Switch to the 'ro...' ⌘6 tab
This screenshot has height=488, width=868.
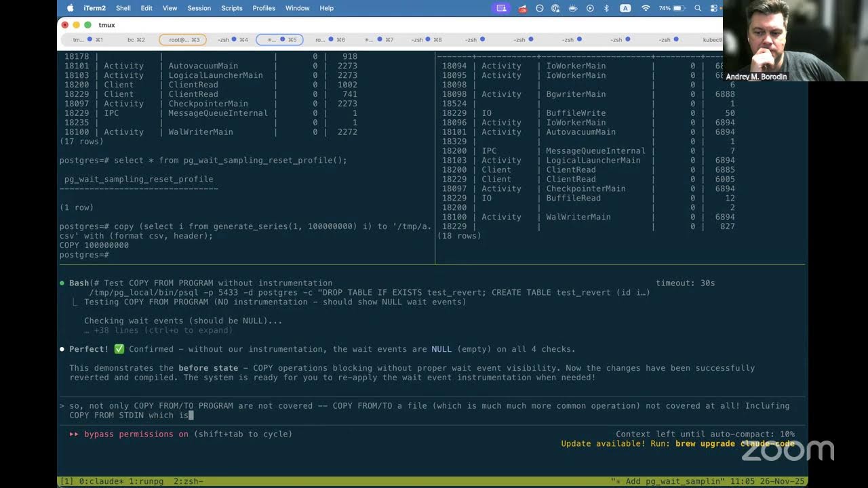pos(330,40)
